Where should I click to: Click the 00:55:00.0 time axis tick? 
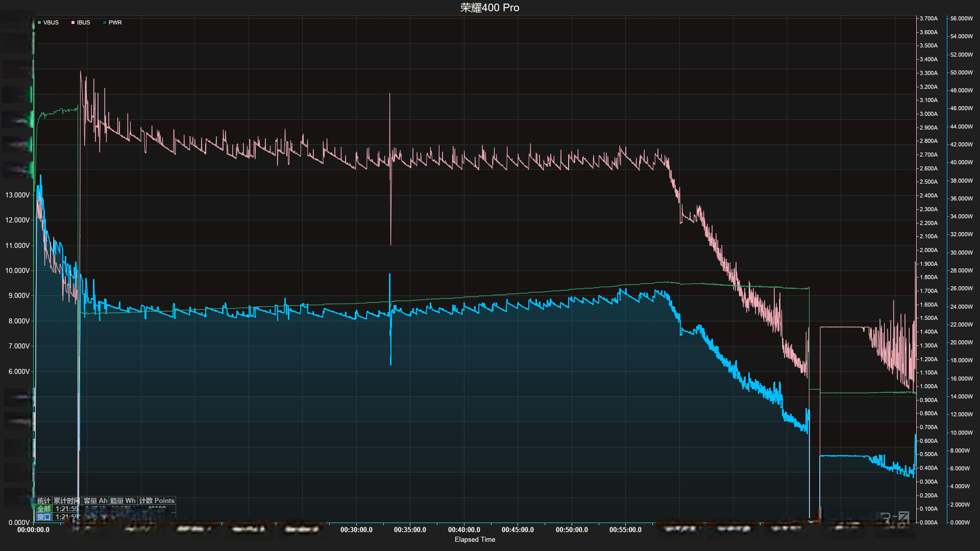(625, 530)
